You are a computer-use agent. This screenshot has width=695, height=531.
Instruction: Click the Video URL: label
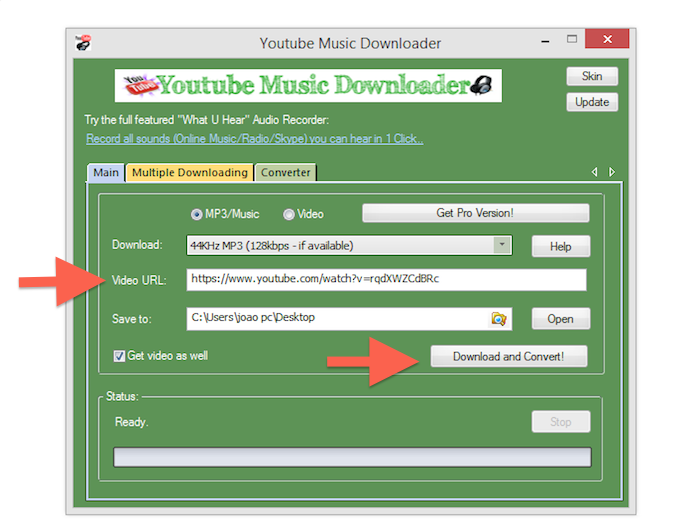[x=139, y=281]
